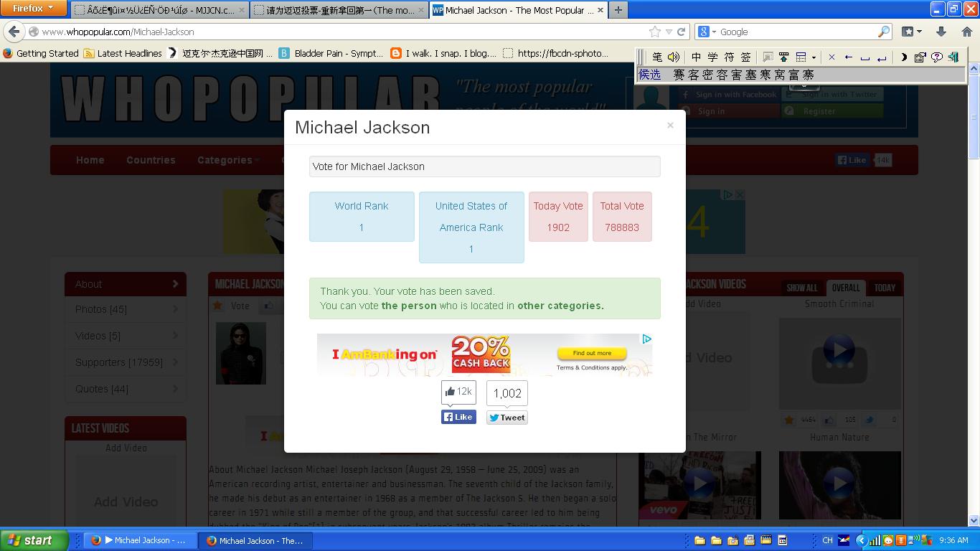
Task: Go to Firefox home page icon
Action: tap(966, 32)
